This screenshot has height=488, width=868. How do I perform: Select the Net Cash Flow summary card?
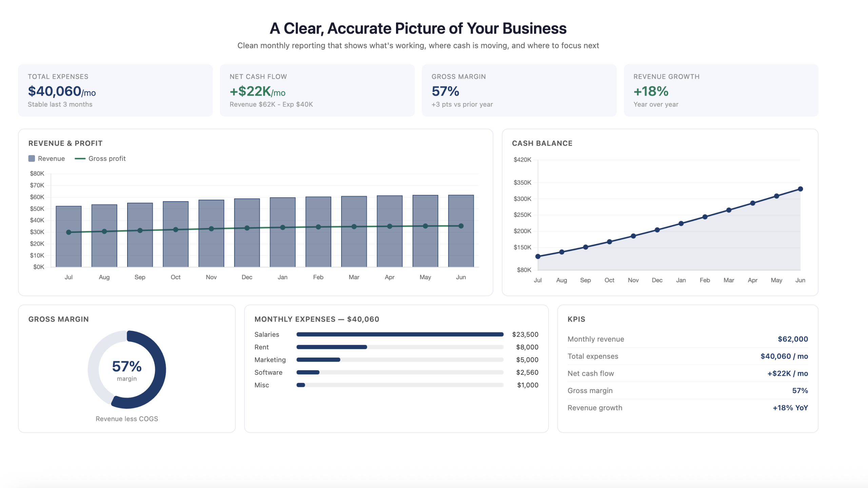[317, 90]
